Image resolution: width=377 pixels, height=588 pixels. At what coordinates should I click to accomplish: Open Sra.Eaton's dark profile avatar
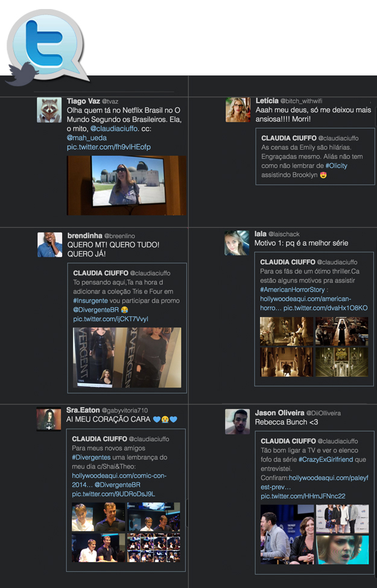pyautogui.click(x=48, y=420)
